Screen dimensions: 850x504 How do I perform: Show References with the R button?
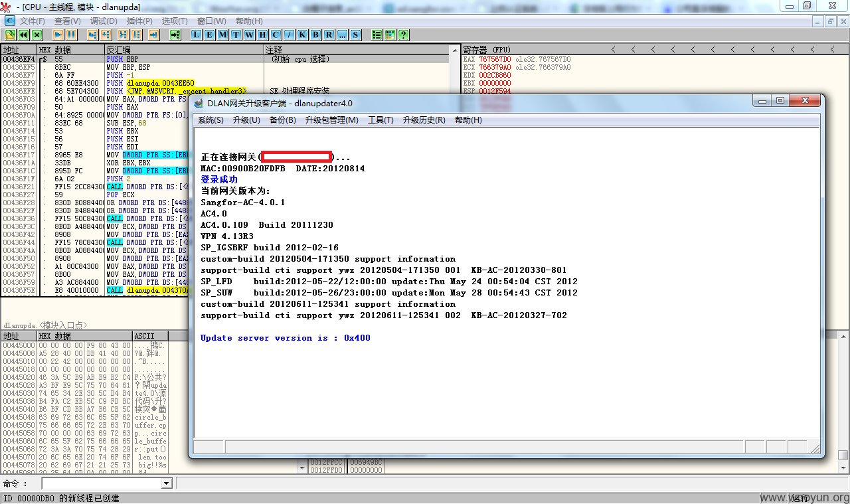point(329,35)
